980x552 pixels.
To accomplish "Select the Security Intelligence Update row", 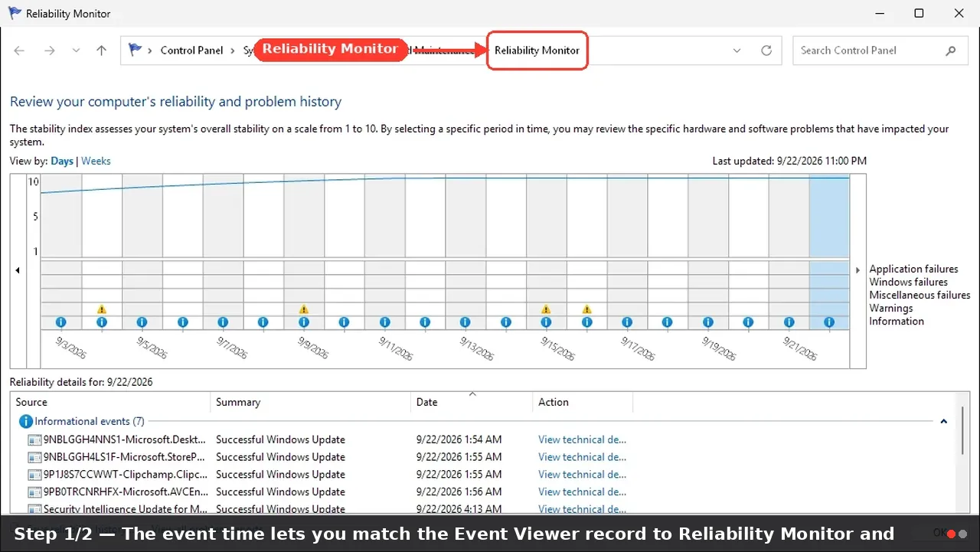I will coord(482,508).
